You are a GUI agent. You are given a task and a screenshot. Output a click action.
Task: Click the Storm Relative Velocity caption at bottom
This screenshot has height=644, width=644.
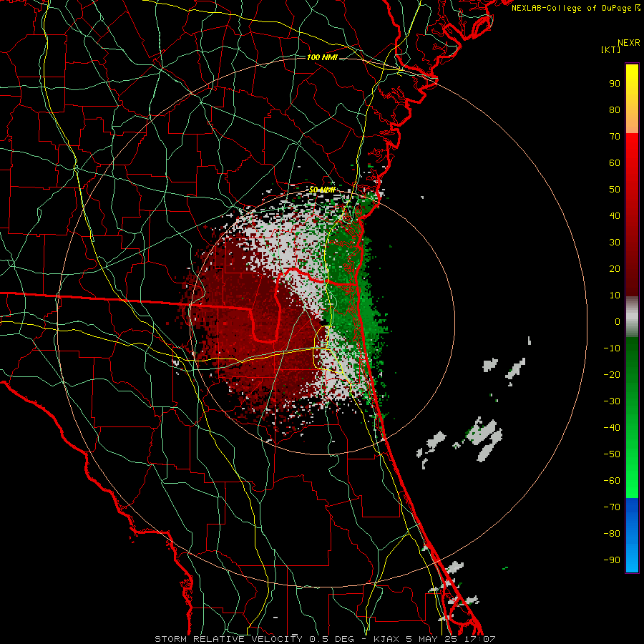pos(325,639)
